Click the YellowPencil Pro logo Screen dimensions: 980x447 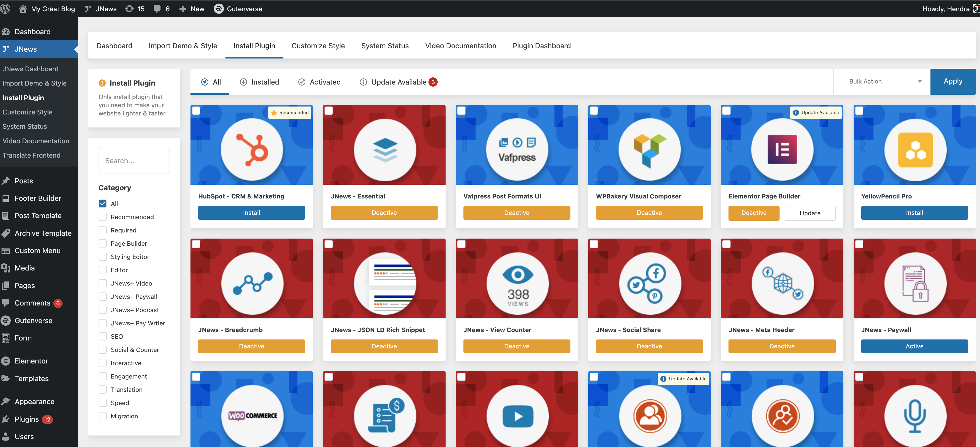click(x=915, y=149)
